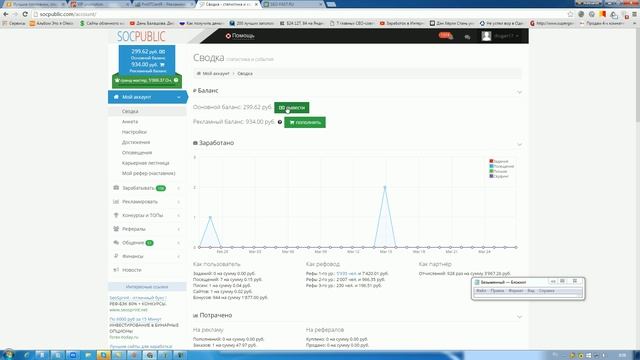
Task: Click the Помощь lifebuoy icon
Action: coord(228,36)
